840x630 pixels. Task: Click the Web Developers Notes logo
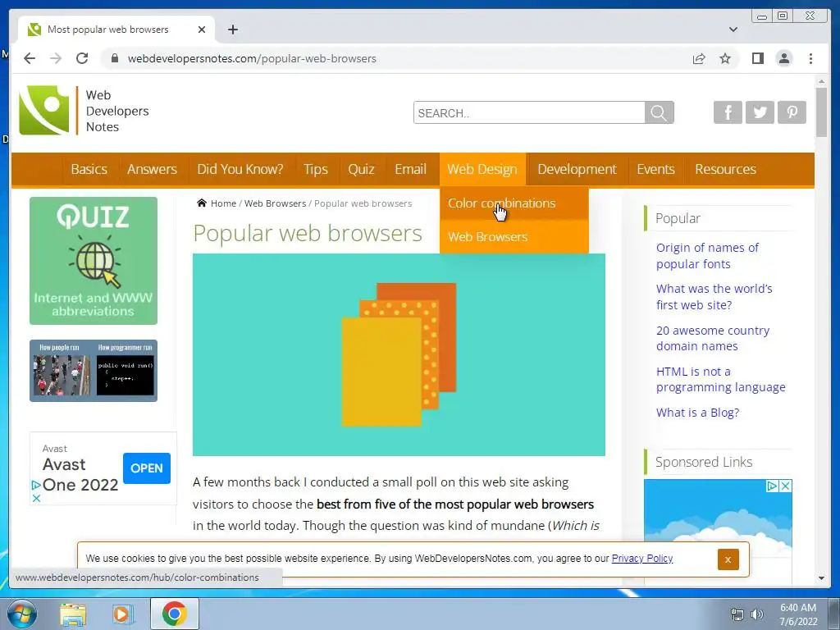click(84, 111)
